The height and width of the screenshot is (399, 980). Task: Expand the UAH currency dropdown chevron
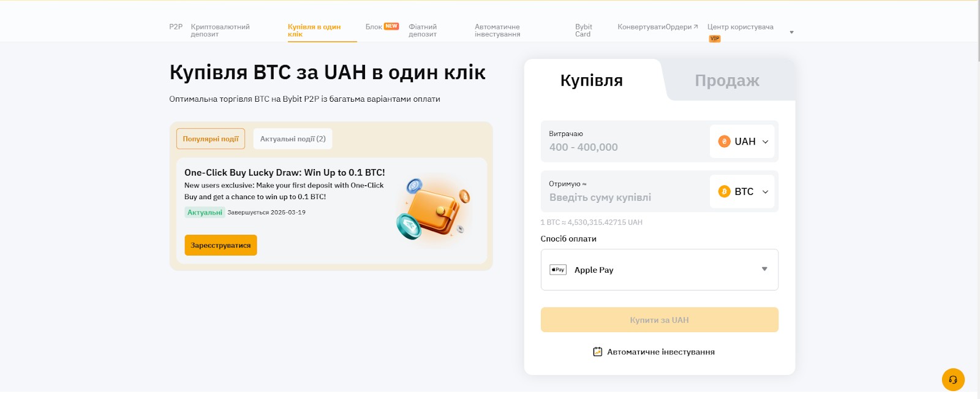(765, 142)
